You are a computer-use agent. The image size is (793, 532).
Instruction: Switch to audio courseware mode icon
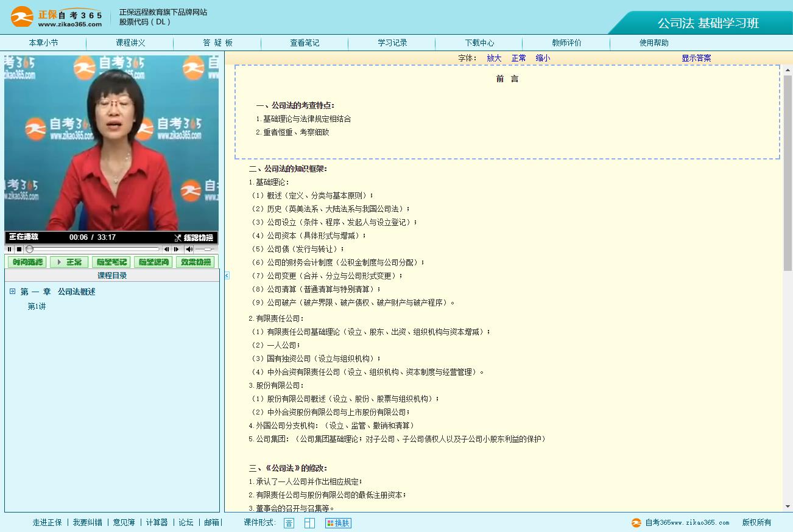pos(289,523)
